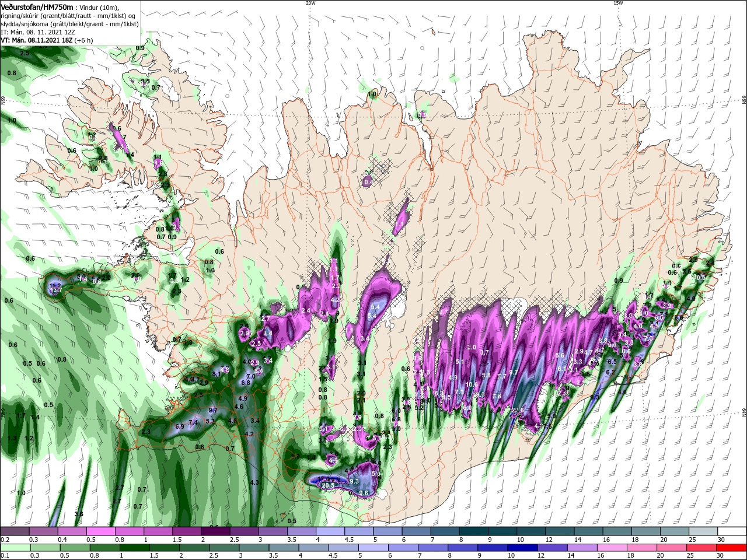
Task: Pick the rain scale swatch starting at 25
Action: pos(701,548)
